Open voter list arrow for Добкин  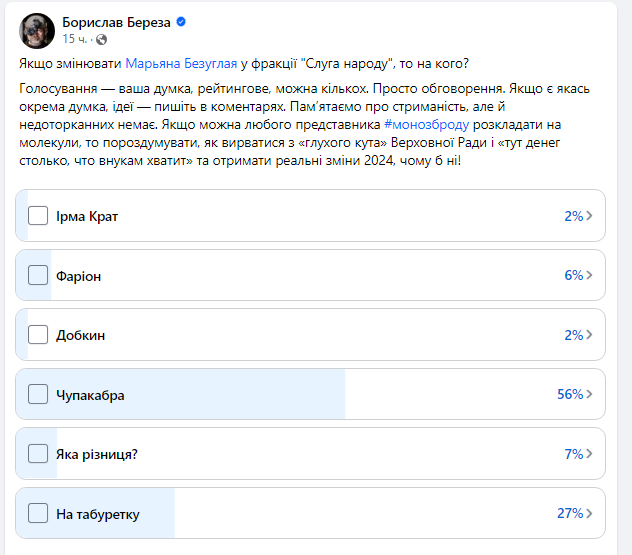coord(590,335)
